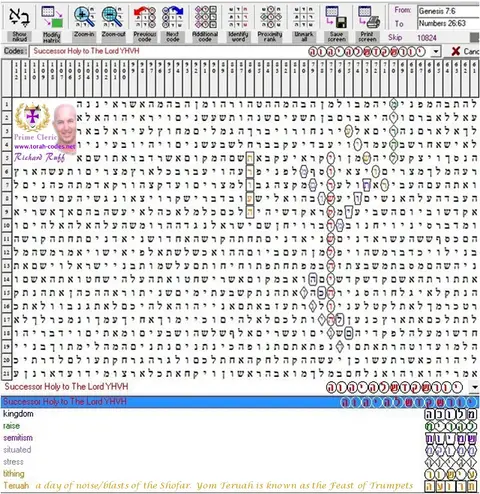Click the Hebrew letters for tithing
Image resolution: width=480 pixels, height=494 pixels.
[x=451, y=474]
